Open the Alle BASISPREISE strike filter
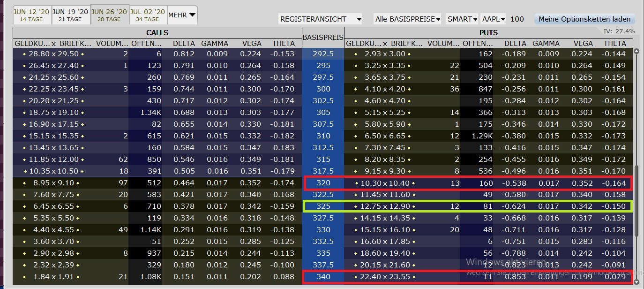Screen dimensions: 644x289 tap(408, 19)
